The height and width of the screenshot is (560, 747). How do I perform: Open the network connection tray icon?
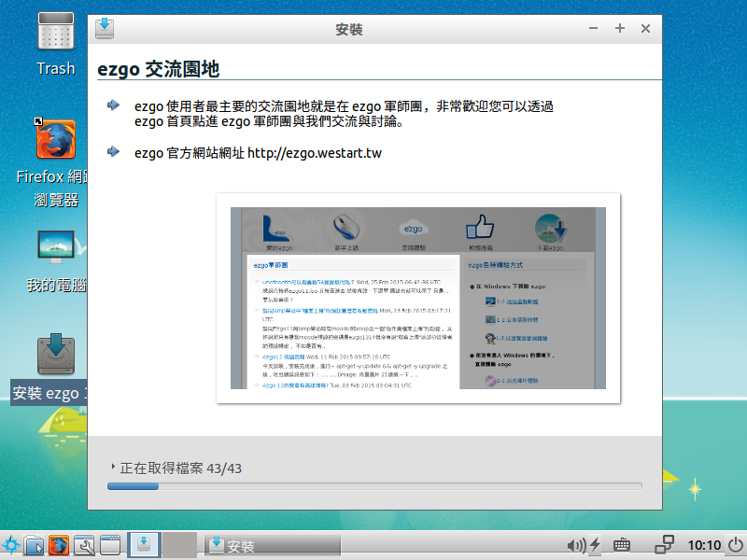tap(665, 545)
